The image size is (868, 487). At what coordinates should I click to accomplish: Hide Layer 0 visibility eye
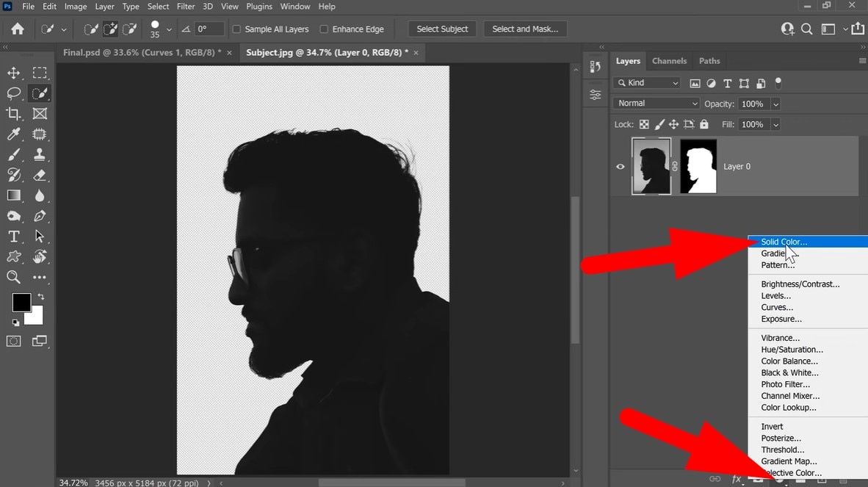620,167
